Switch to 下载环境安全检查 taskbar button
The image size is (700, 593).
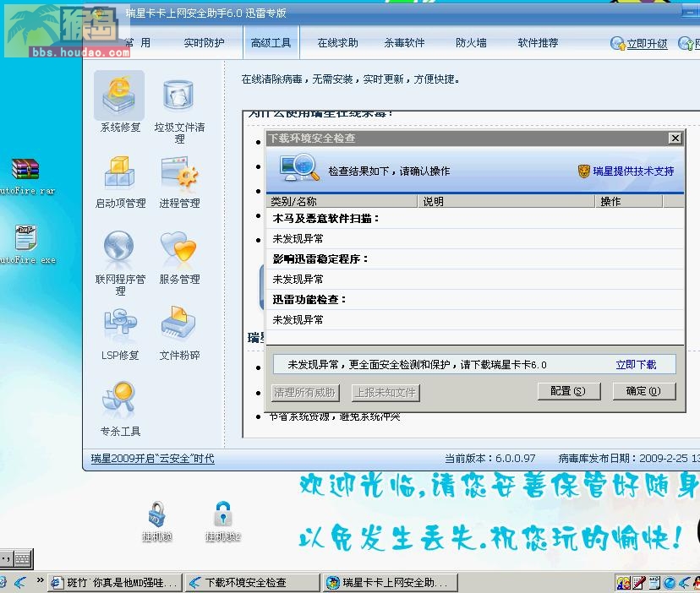tap(253, 582)
